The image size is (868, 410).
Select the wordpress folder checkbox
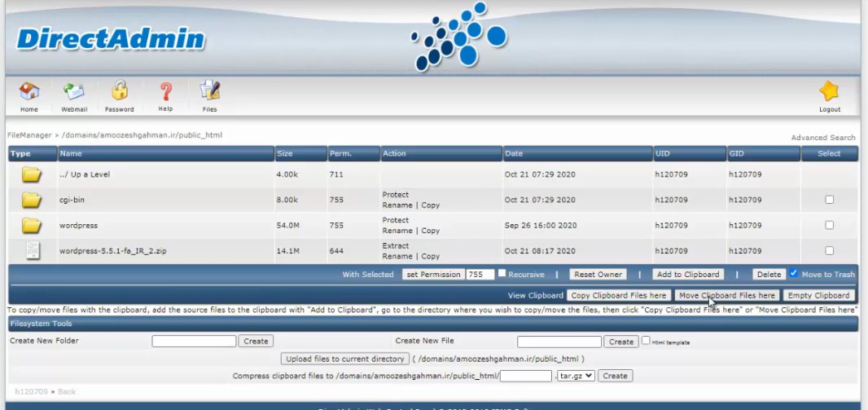coord(829,225)
